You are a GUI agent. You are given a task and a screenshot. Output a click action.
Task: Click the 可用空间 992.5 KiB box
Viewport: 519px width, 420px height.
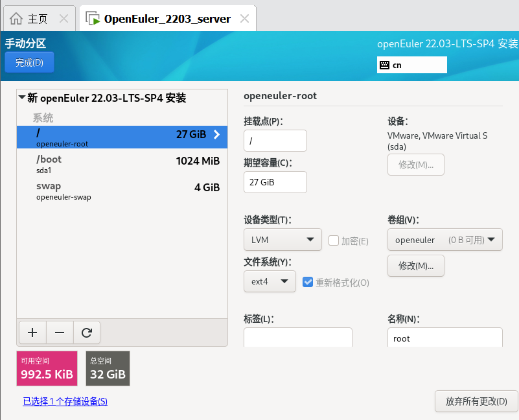[x=47, y=369]
